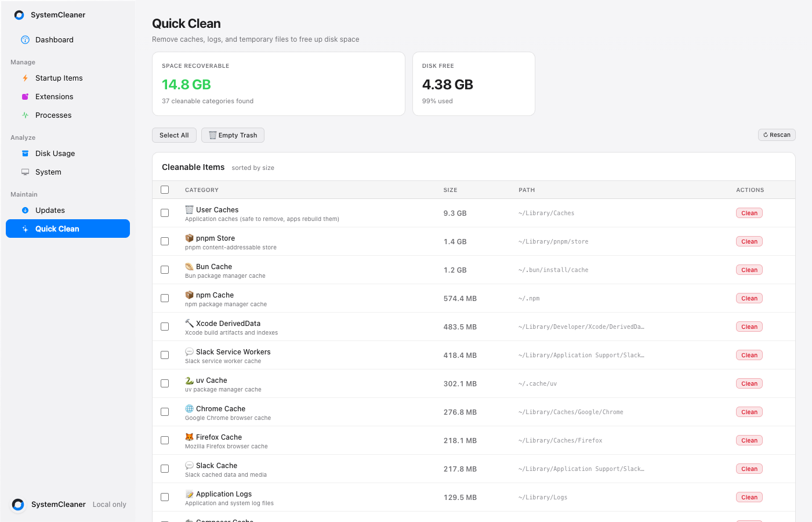The width and height of the screenshot is (812, 522).
Task: Clean the Application Logs row
Action: pos(749,497)
